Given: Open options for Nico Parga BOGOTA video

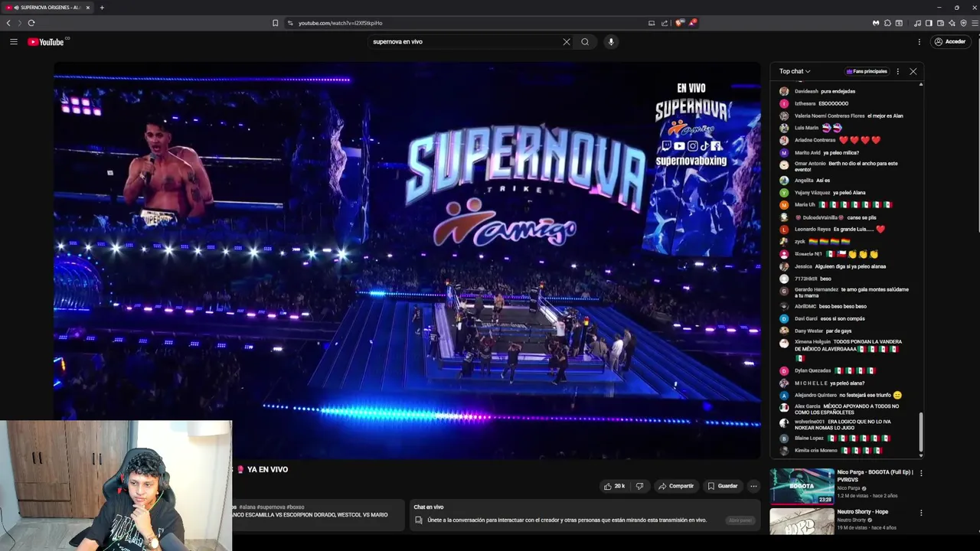Looking at the screenshot, I should pyautogui.click(x=921, y=473).
